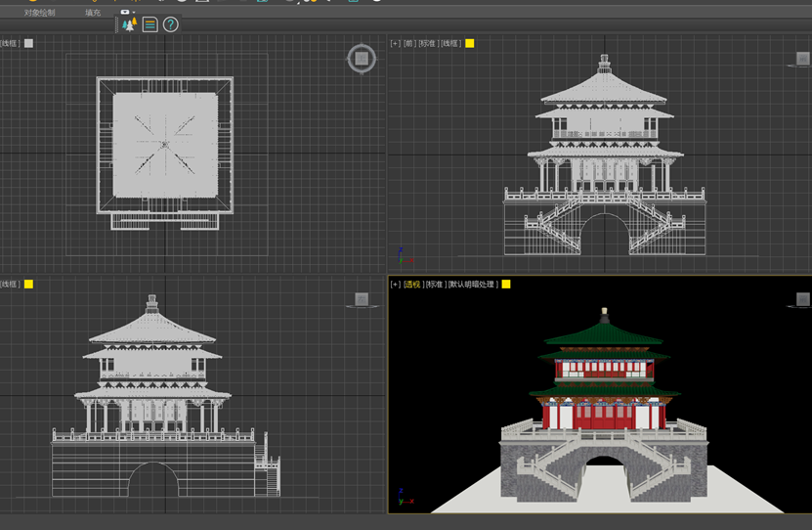Click the XYZ axis gizmo in front viewport
Viewport: 812px width, 530px height.
tap(405, 256)
